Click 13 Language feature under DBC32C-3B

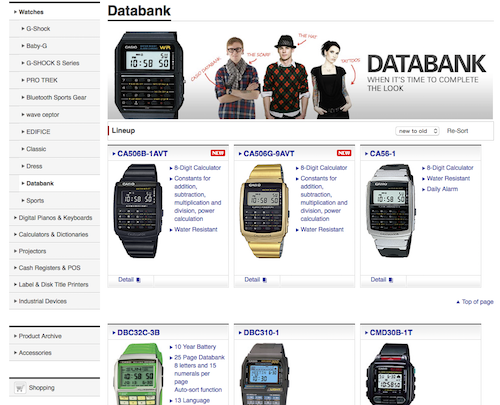click(192, 400)
